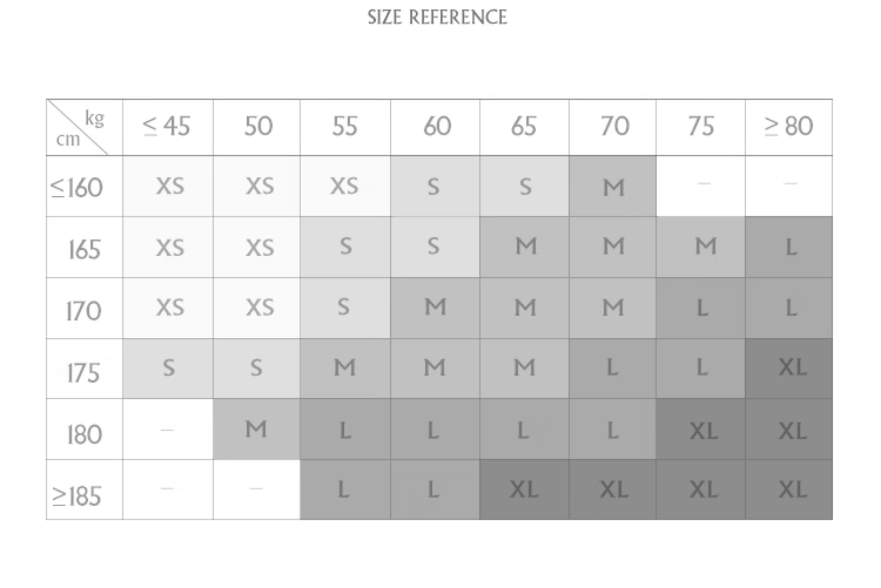Click the 165 cm row header
The height and width of the screenshot is (588, 881).
click(84, 249)
